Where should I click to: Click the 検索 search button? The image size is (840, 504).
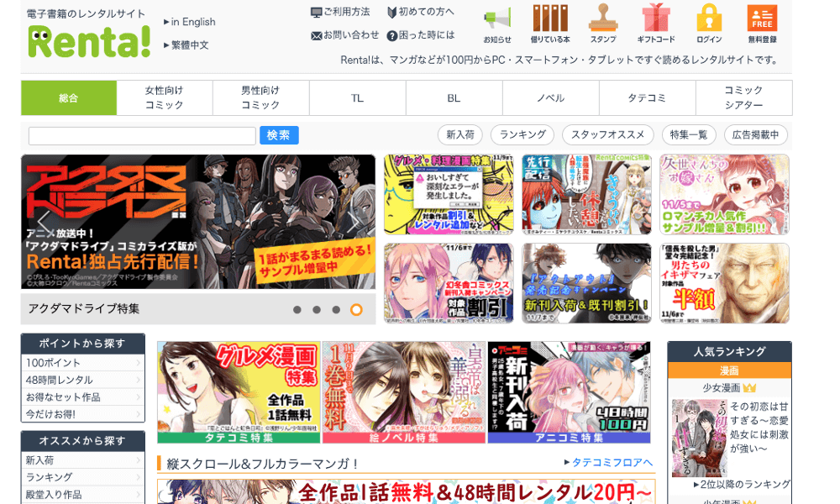click(x=278, y=134)
